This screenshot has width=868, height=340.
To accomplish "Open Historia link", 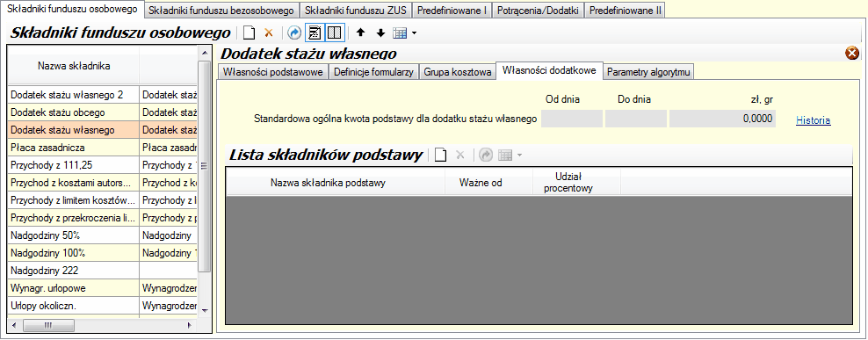I will [x=814, y=120].
